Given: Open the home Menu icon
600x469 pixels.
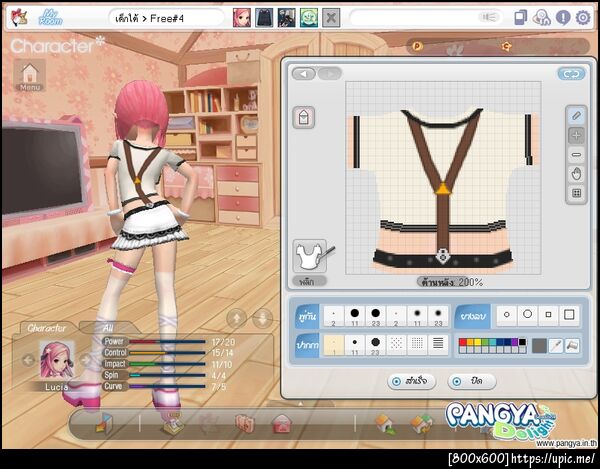Looking at the screenshot, I should (30, 76).
